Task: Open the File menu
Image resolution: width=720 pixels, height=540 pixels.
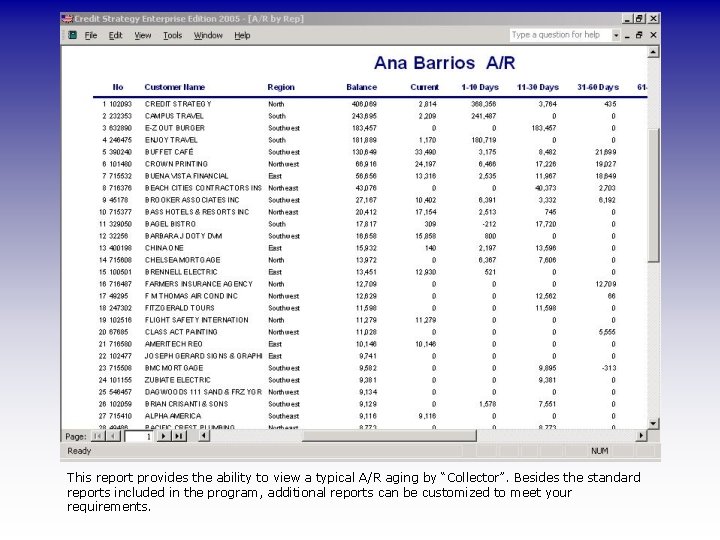Action: pos(90,35)
